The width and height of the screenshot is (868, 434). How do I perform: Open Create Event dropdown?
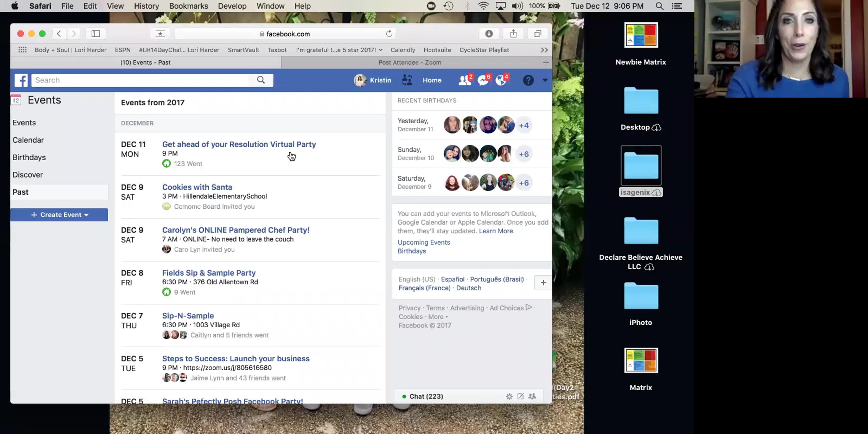(x=59, y=215)
